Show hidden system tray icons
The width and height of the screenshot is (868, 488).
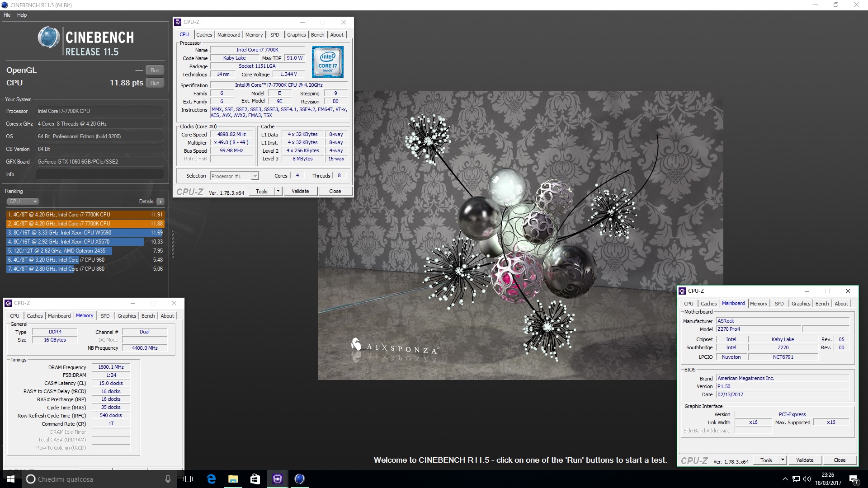(x=785, y=479)
